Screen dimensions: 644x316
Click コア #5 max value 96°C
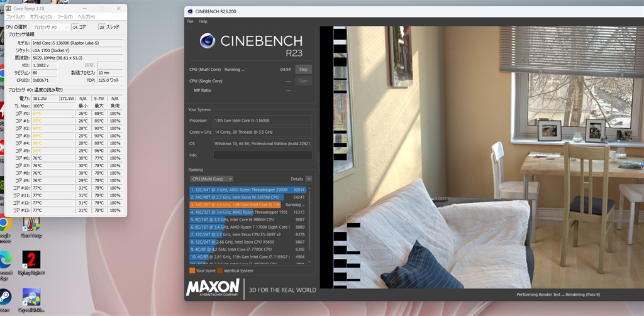coord(99,151)
